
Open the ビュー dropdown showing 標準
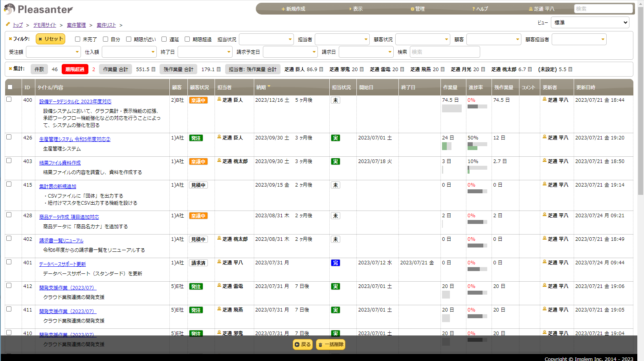click(589, 22)
